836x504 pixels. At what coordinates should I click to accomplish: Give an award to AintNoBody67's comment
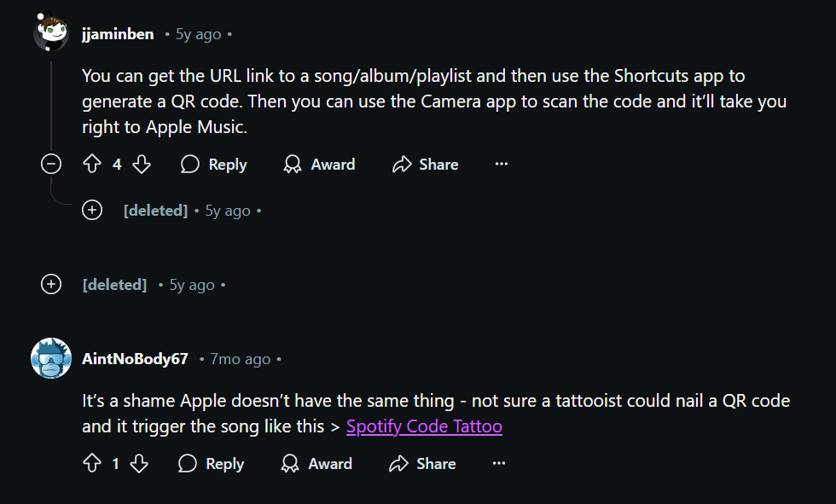point(316,464)
